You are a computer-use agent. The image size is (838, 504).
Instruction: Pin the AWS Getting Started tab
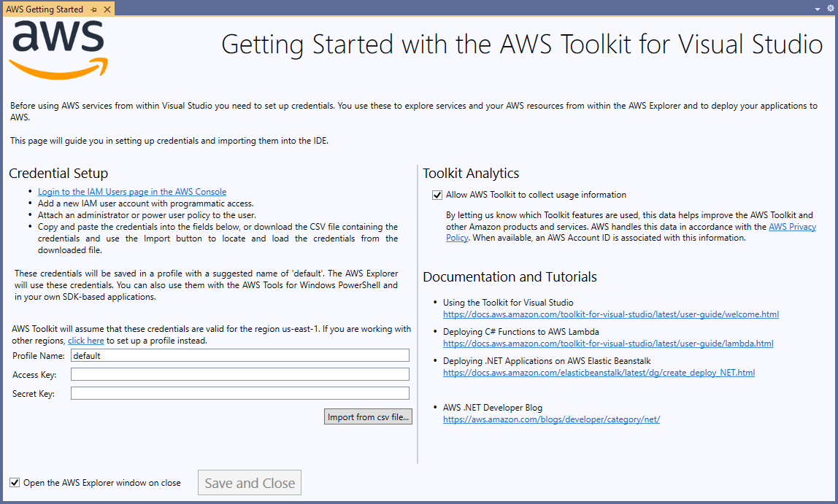point(93,9)
